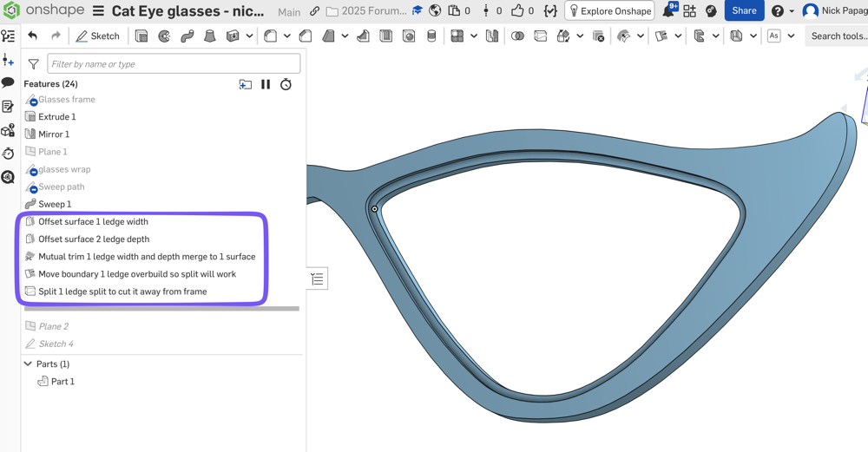Select the cylinder-shaped thread tool
This screenshot has width=868, height=452.
click(x=431, y=36)
